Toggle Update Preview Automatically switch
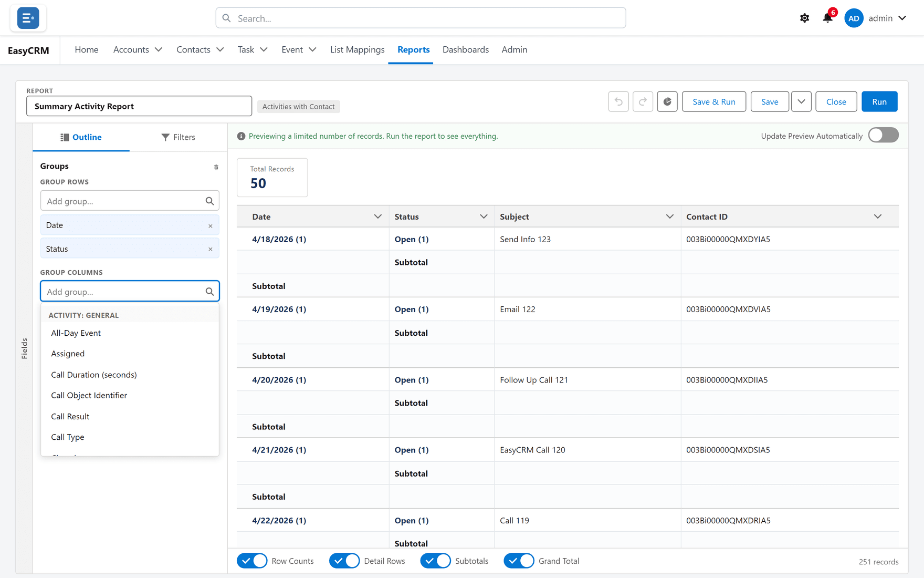This screenshot has height=578, width=924. coord(883,136)
